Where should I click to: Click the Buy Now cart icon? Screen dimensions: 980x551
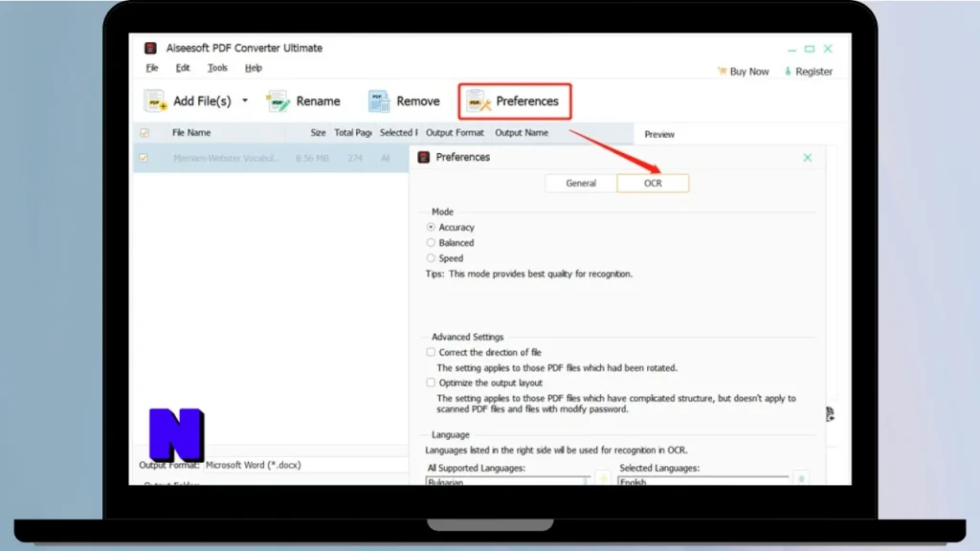click(x=722, y=71)
